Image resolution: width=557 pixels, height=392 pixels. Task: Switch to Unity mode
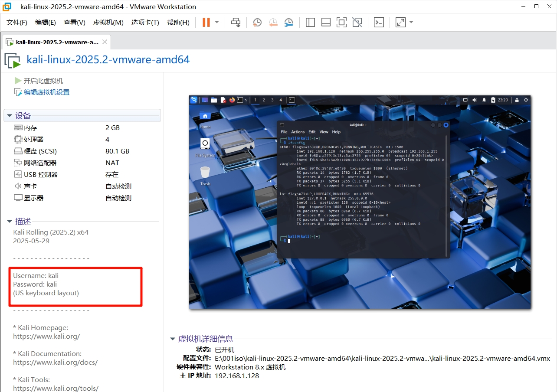[x=357, y=22]
